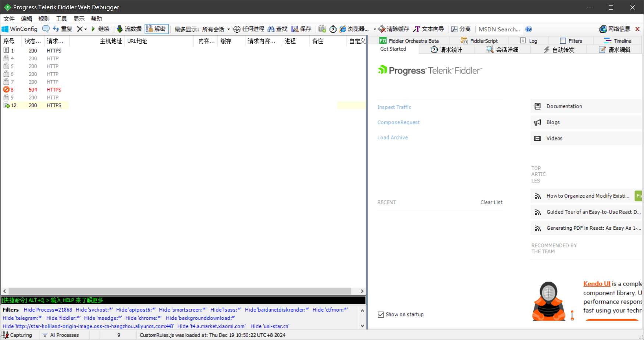Click the comment speech bubble icon
This screenshot has width=644, height=340.
click(46, 29)
